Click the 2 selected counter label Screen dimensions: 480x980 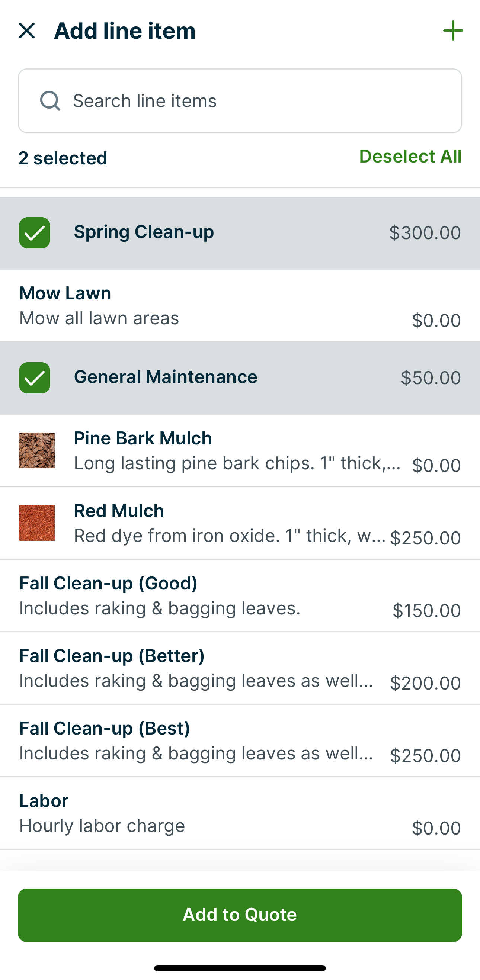tap(63, 158)
